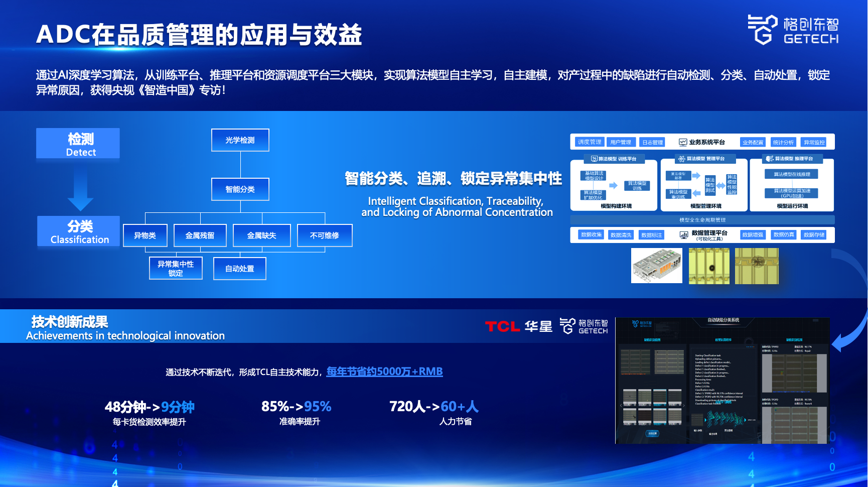Click the down arrow between 检测 and 分类
868x487 pixels.
(x=80, y=189)
